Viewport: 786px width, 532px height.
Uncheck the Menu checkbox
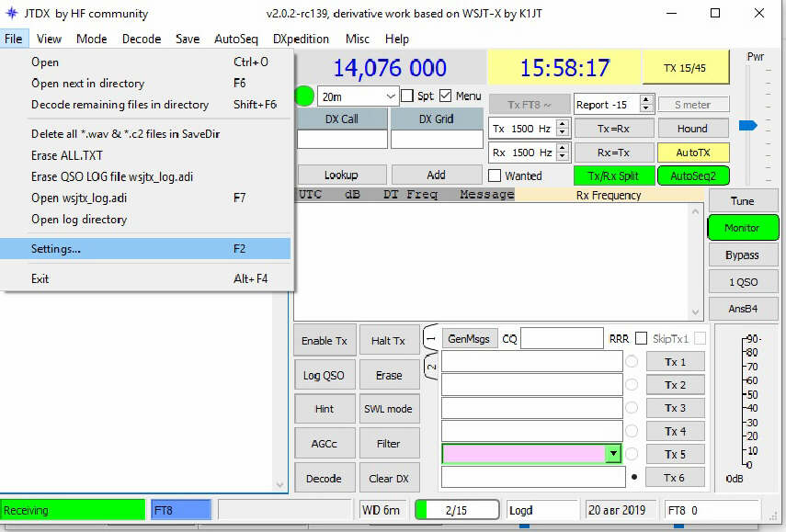[445, 96]
